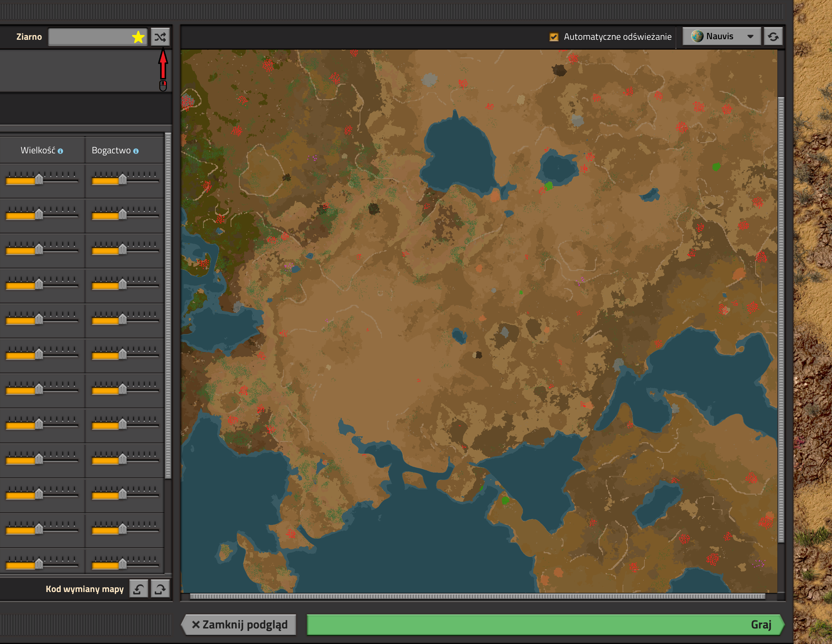Screen dimensions: 832x644
Task: Click the settings list vertical scrollbar
Action: coord(168,305)
